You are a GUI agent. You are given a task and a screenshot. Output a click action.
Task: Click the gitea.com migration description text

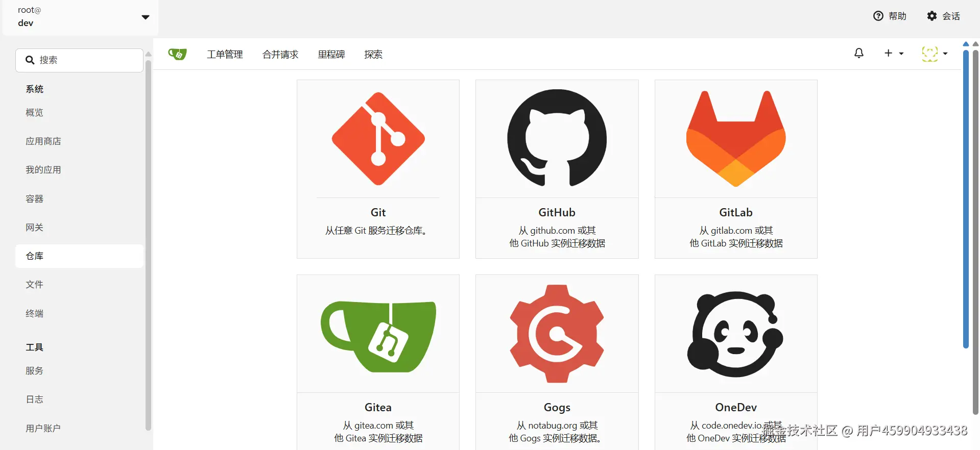pos(378,432)
